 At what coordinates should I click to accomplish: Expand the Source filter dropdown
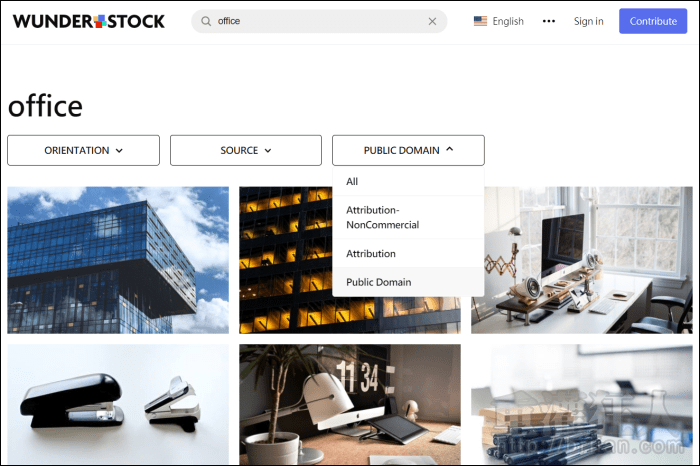tap(246, 151)
